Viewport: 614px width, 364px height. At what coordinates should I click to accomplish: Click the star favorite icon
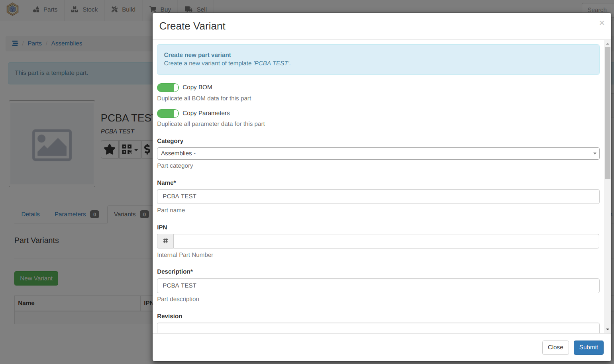tap(110, 149)
